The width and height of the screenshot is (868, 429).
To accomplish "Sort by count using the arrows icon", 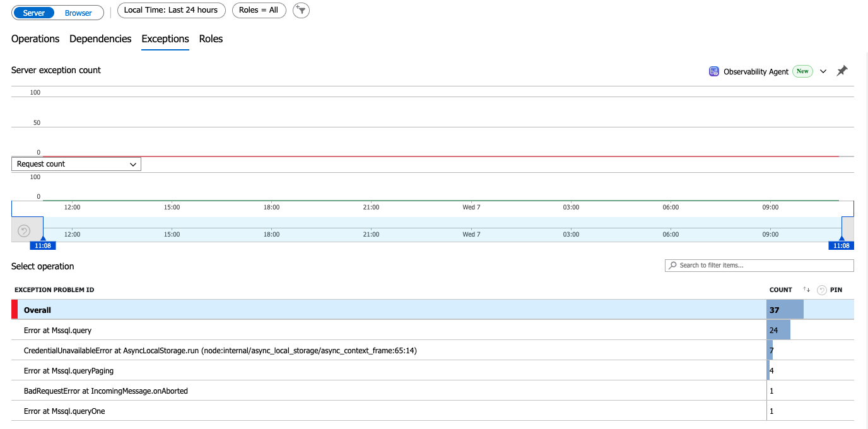I will click(x=806, y=290).
